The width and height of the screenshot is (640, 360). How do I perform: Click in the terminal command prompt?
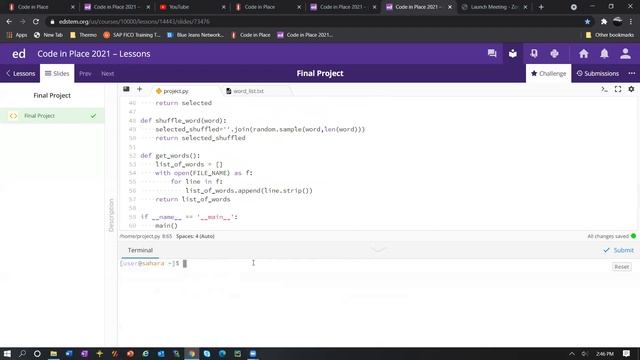coord(184,264)
